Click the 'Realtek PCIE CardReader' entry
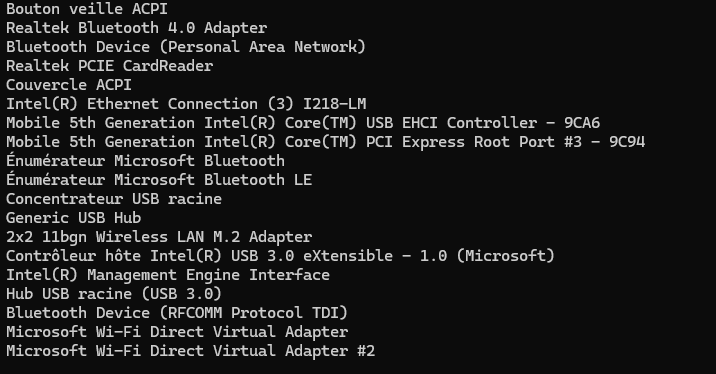 click(x=110, y=66)
